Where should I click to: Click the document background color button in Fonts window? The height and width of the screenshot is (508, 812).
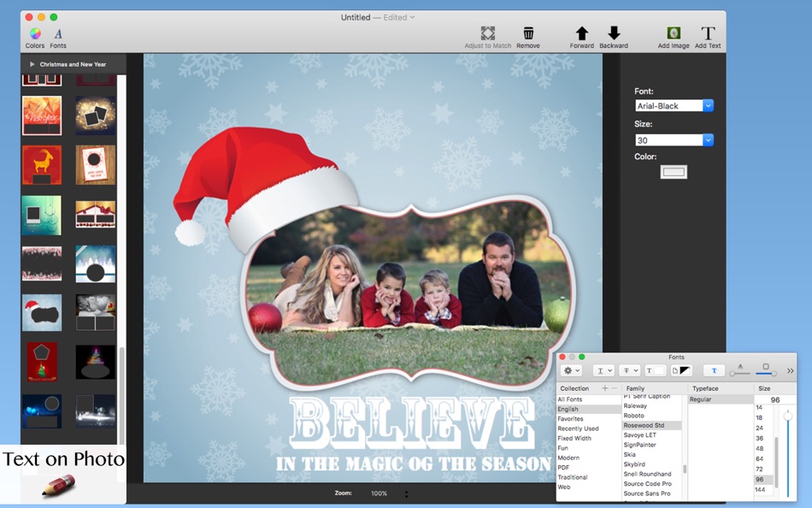tap(681, 370)
